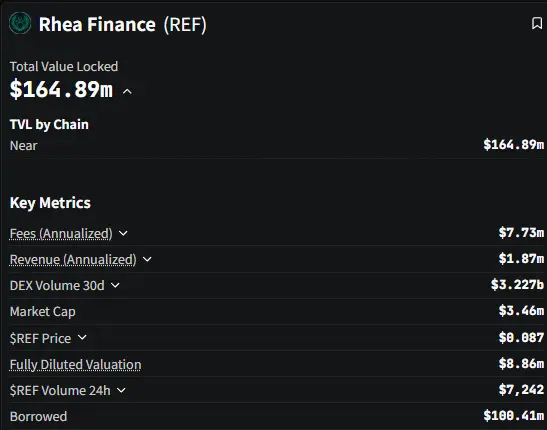Click the DEX Volume 30d label
Viewport: 547px width, 430px height.
coord(57,286)
